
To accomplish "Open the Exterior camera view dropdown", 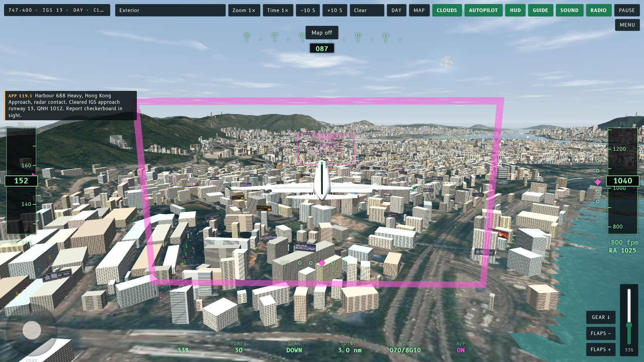I will (170, 10).
